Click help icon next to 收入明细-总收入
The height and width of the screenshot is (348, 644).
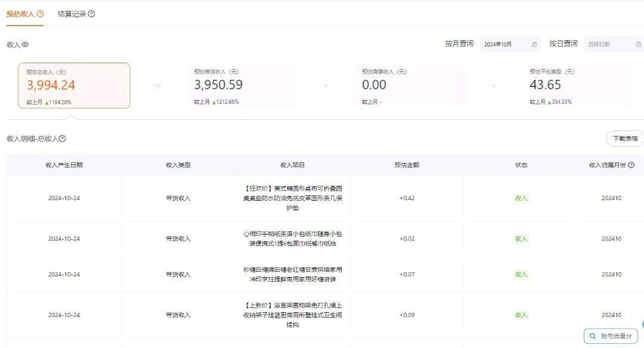(62, 139)
